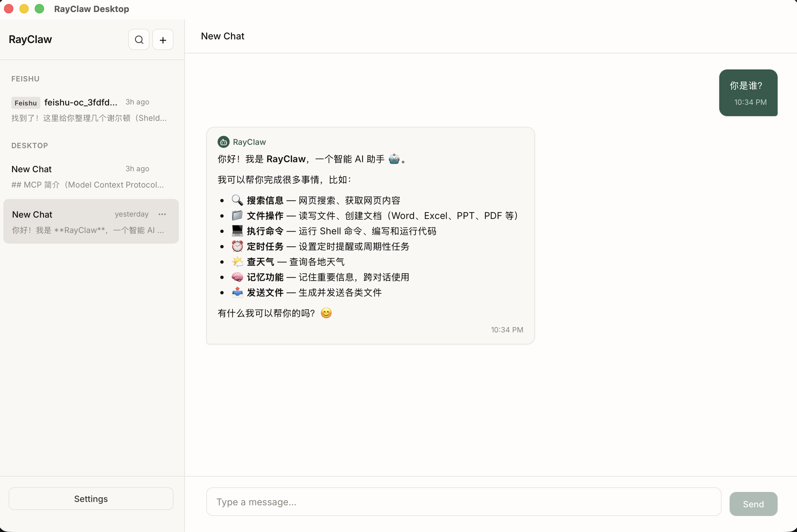Open Settings from the sidebar
The image size is (797, 532).
click(90, 498)
